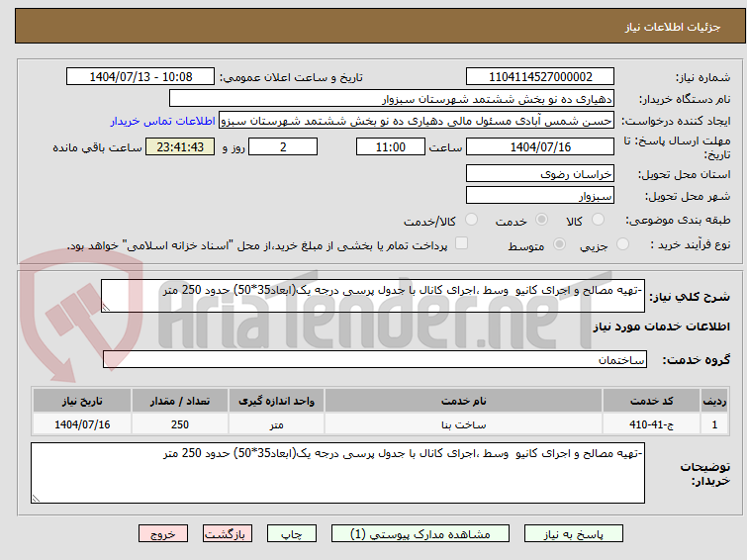Click the remaining time field 23:41:43

pyautogui.click(x=180, y=146)
